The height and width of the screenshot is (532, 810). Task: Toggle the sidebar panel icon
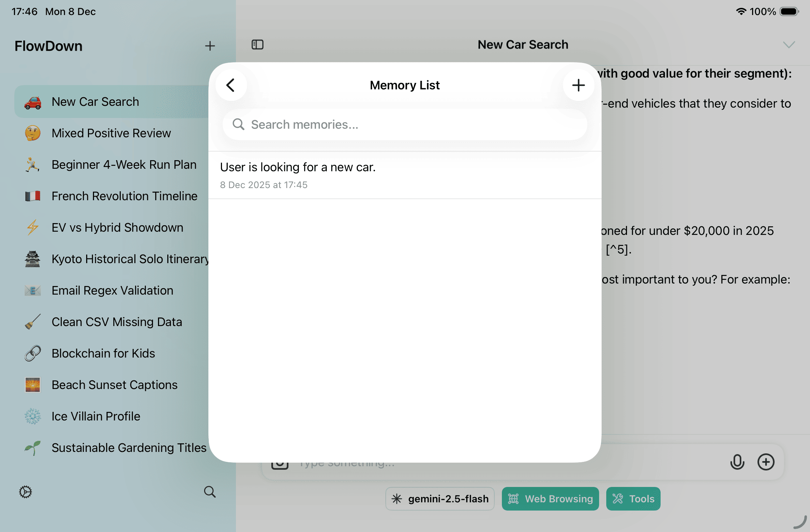click(x=257, y=44)
